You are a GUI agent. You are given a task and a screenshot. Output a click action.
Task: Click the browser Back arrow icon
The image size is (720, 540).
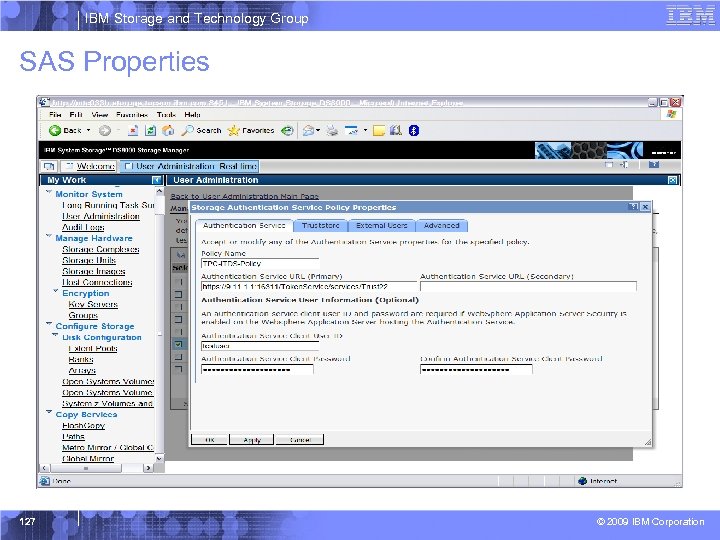click(55, 130)
